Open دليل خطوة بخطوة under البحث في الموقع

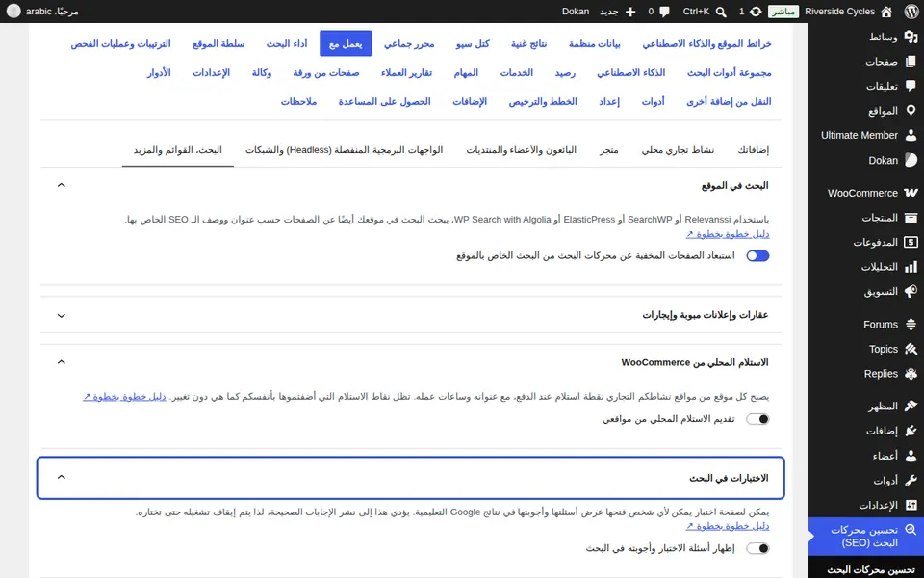click(728, 234)
